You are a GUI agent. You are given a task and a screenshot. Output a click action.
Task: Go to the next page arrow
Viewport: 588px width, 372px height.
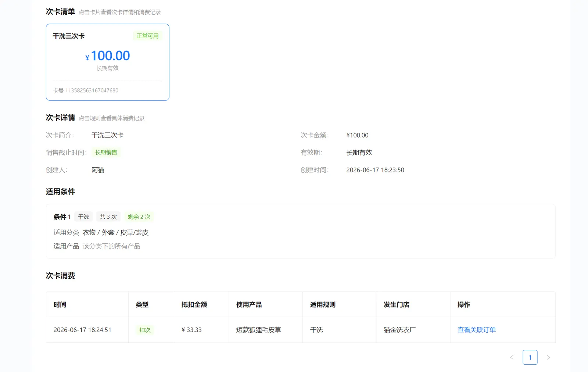click(548, 357)
